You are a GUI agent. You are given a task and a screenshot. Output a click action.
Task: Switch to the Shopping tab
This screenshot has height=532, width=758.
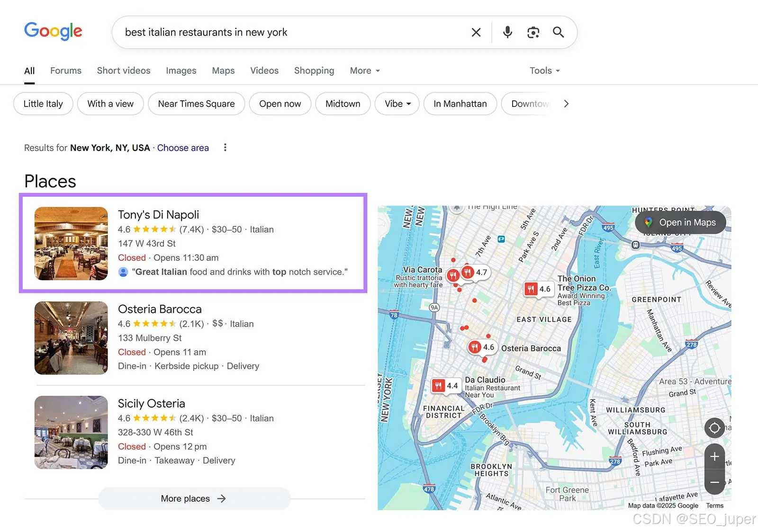(x=314, y=71)
